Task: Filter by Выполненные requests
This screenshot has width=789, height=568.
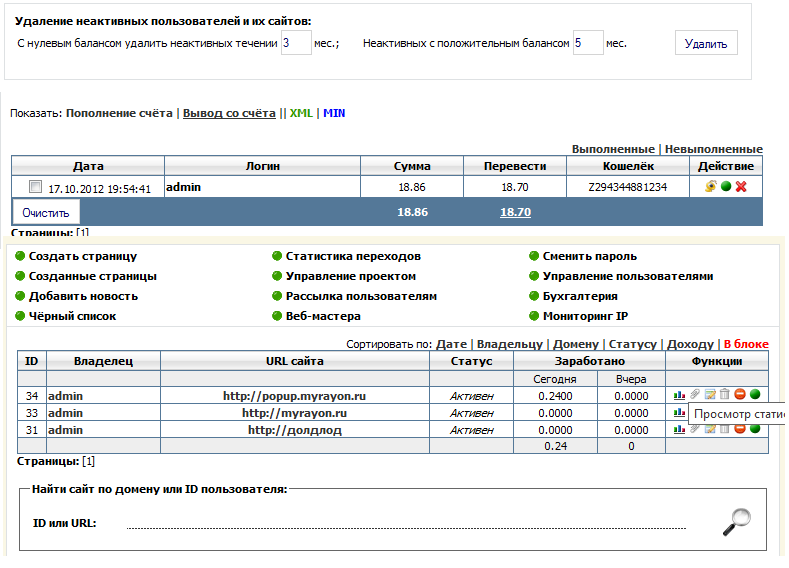Action: (613, 149)
